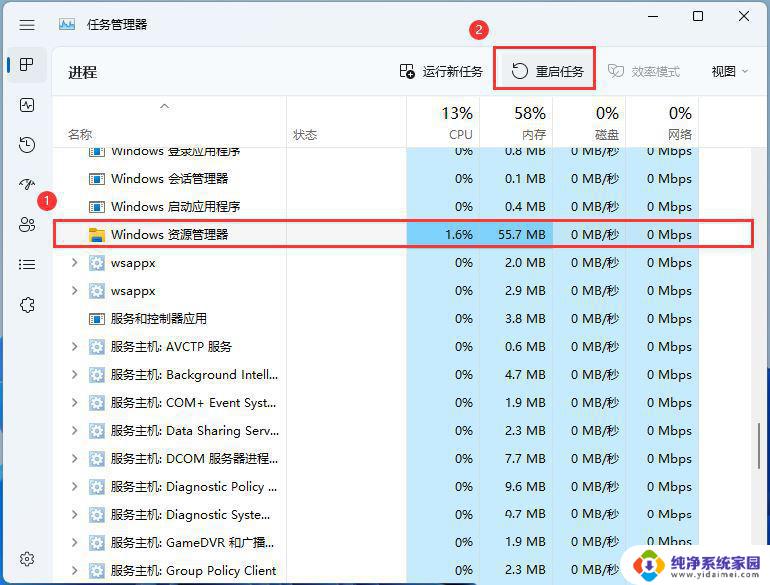Maximize the Task Manager window
770x585 pixels.
click(698, 17)
